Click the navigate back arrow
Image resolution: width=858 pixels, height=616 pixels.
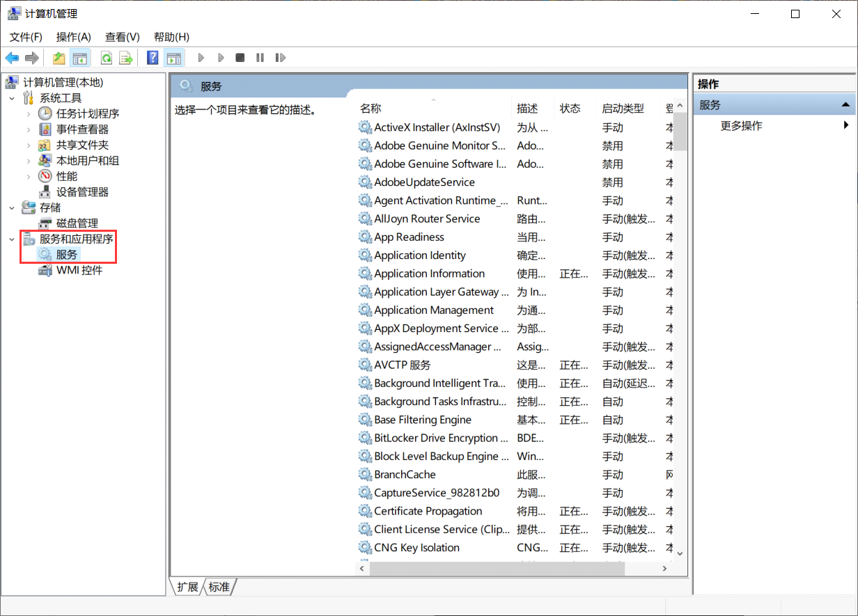(x=12, y=57)
